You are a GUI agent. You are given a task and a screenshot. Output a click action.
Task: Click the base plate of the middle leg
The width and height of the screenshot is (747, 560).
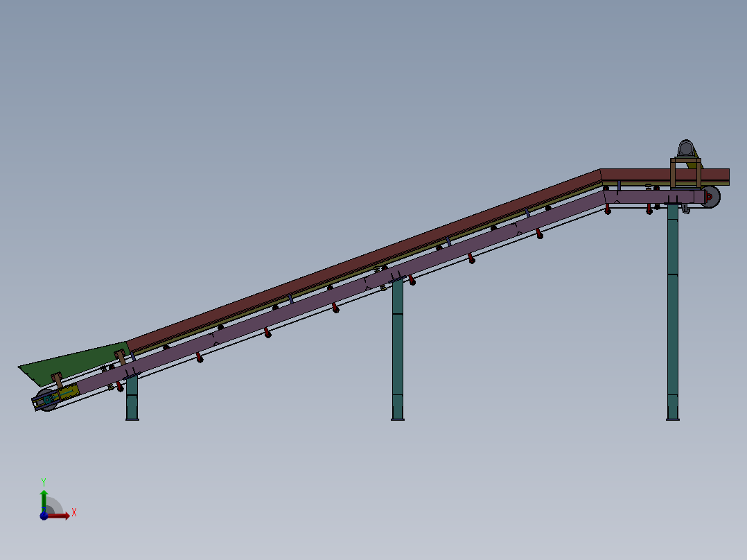point(398,418)
